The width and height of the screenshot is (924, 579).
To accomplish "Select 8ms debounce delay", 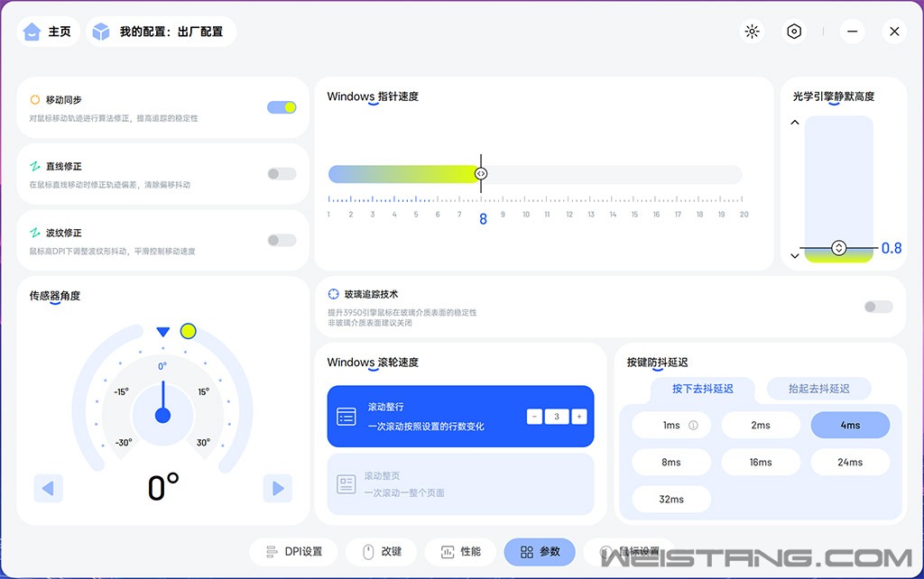I will tap(671, 462).
